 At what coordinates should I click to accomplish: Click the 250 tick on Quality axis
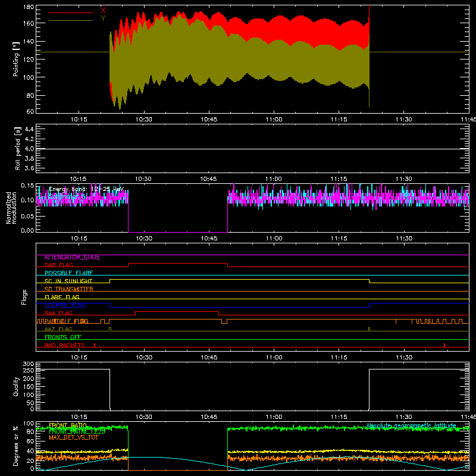29,371
